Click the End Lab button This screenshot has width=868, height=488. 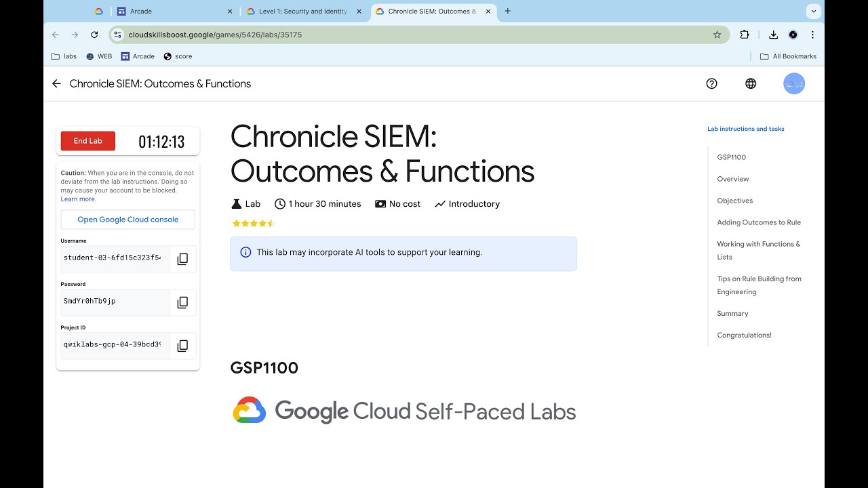(88, 141)
